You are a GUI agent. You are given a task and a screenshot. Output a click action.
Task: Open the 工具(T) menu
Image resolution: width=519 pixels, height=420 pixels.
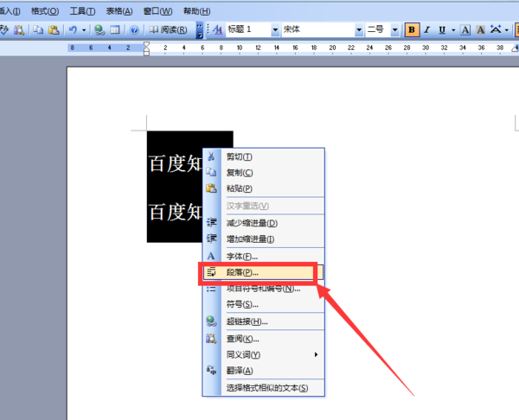pyautogui.click(x=82, y=11)
